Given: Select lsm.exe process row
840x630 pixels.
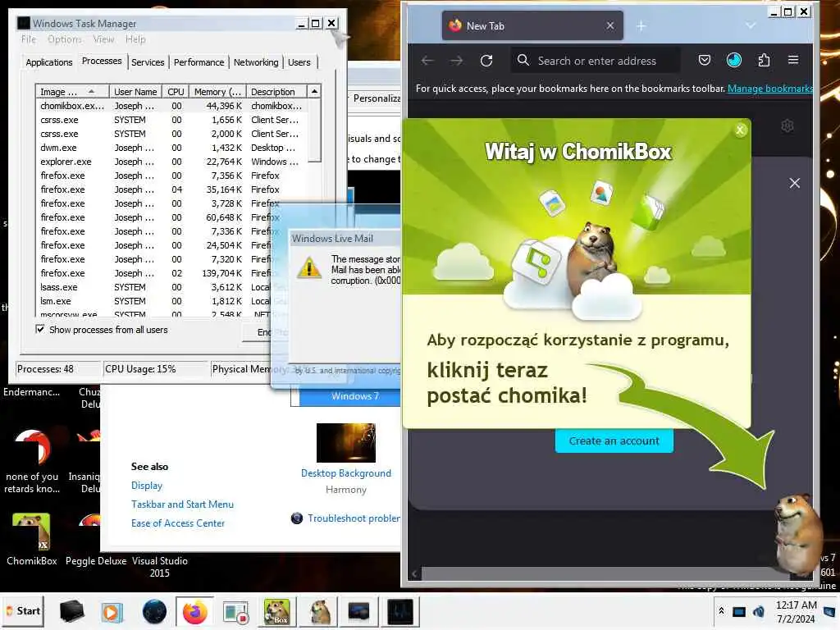Looking at the screenshot, I should click(x=155, y=301).
